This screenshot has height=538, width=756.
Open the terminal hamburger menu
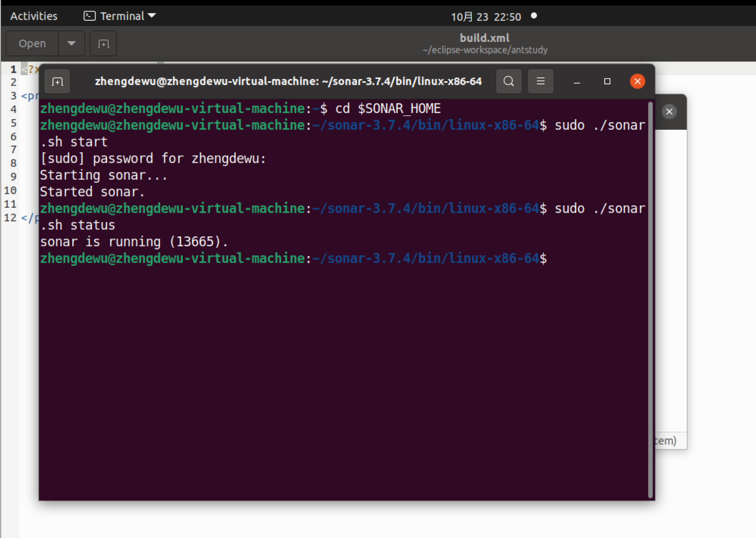(x=540, y=81)
